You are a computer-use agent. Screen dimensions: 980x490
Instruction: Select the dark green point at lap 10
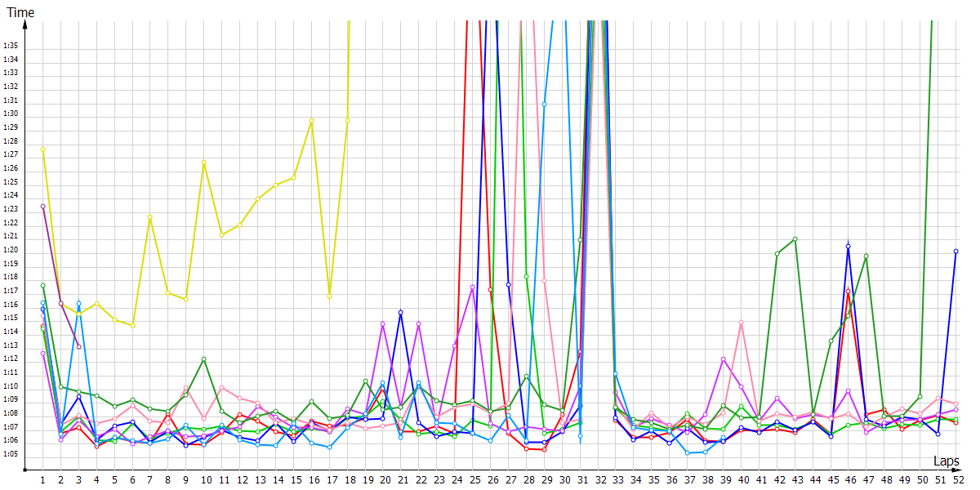click(203, 359)
